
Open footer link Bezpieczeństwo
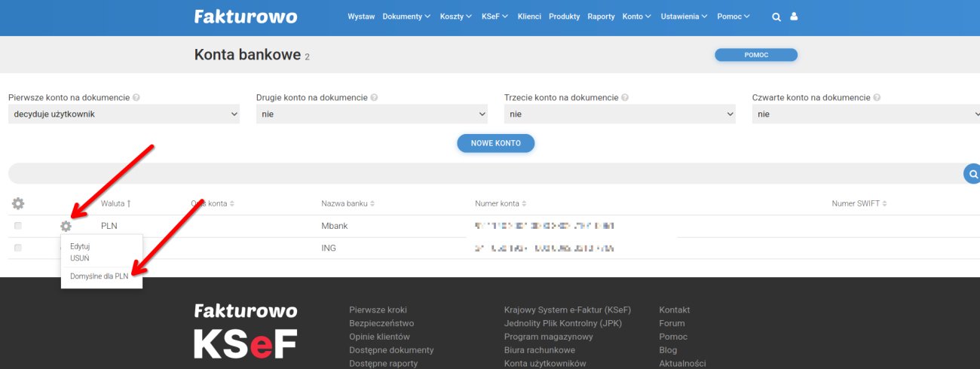click(381, 323)
